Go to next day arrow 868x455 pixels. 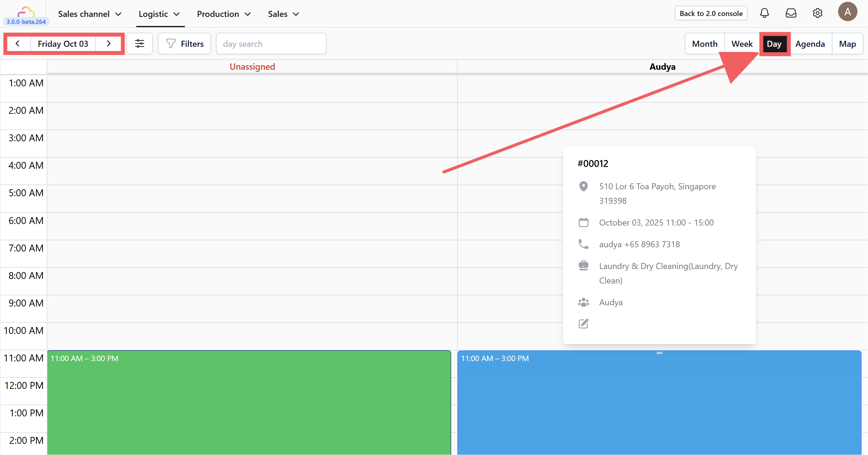(109, 43)
